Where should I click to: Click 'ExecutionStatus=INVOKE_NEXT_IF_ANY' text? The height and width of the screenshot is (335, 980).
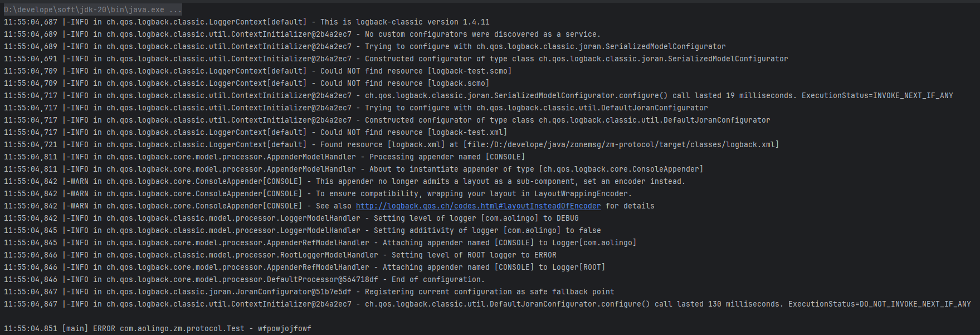pyautogui.click(x=877, y=95)
